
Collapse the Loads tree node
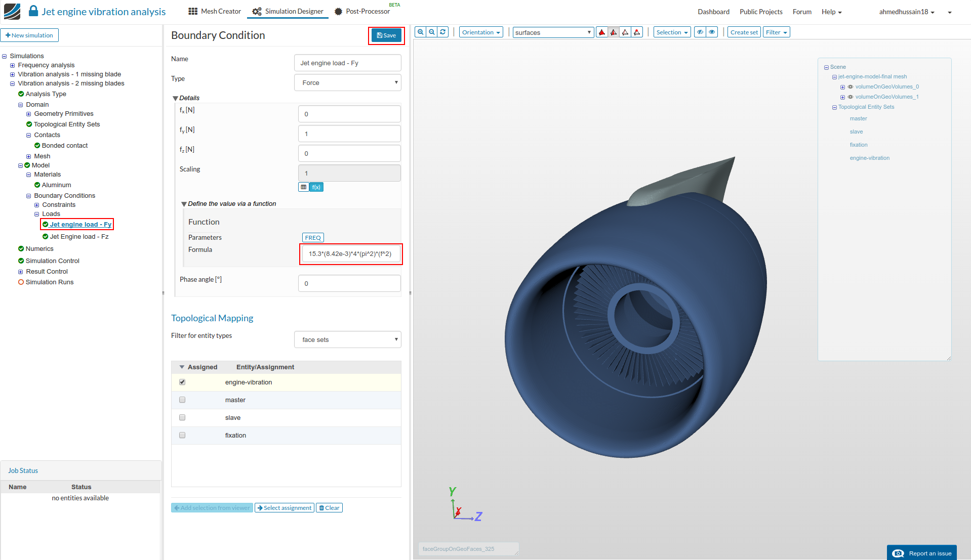(x=37, y=214)
